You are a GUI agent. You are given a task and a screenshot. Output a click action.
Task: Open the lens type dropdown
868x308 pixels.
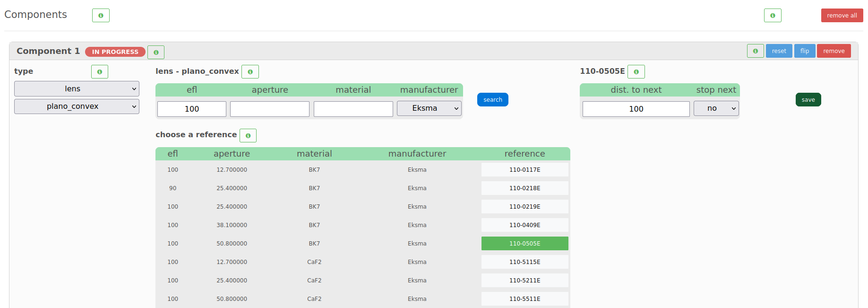tap(77, 88)
